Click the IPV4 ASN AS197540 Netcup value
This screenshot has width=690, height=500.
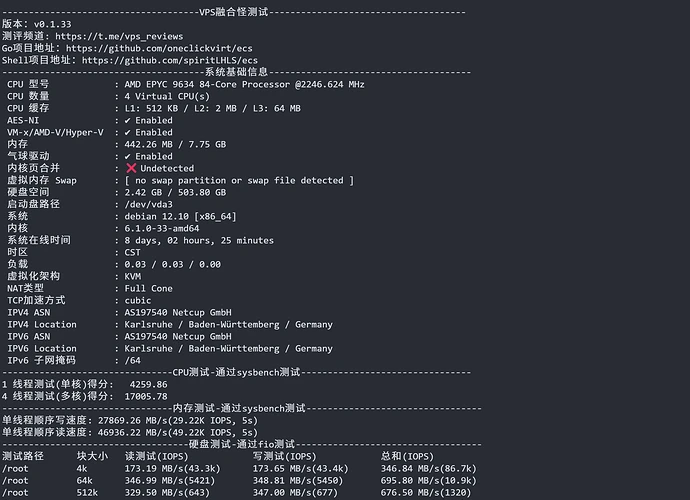click(178, 312)
